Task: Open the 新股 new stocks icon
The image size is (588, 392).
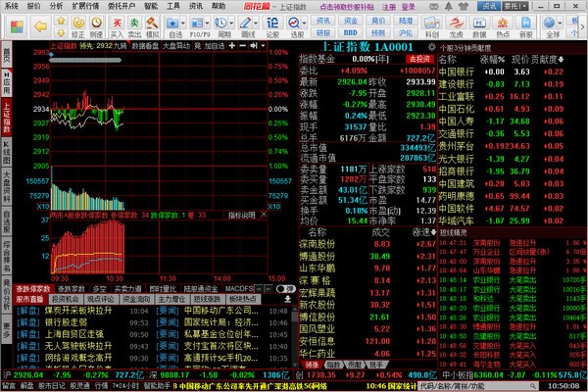Action: 525,27
